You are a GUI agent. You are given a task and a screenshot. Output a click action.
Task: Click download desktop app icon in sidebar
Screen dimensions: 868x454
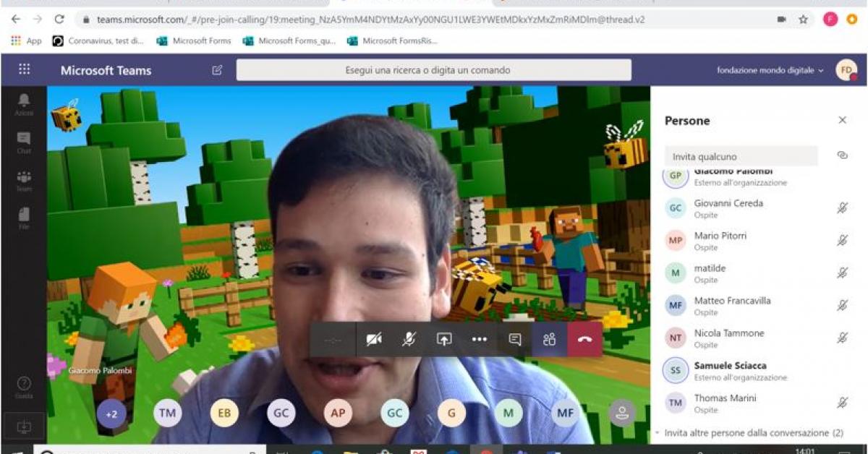click(x=23, y=427)
